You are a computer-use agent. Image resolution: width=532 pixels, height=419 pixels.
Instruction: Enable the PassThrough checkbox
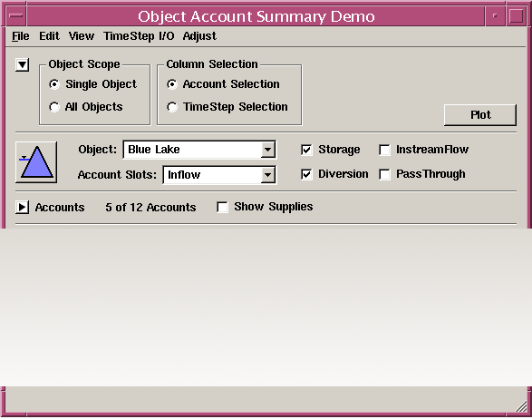384,174
